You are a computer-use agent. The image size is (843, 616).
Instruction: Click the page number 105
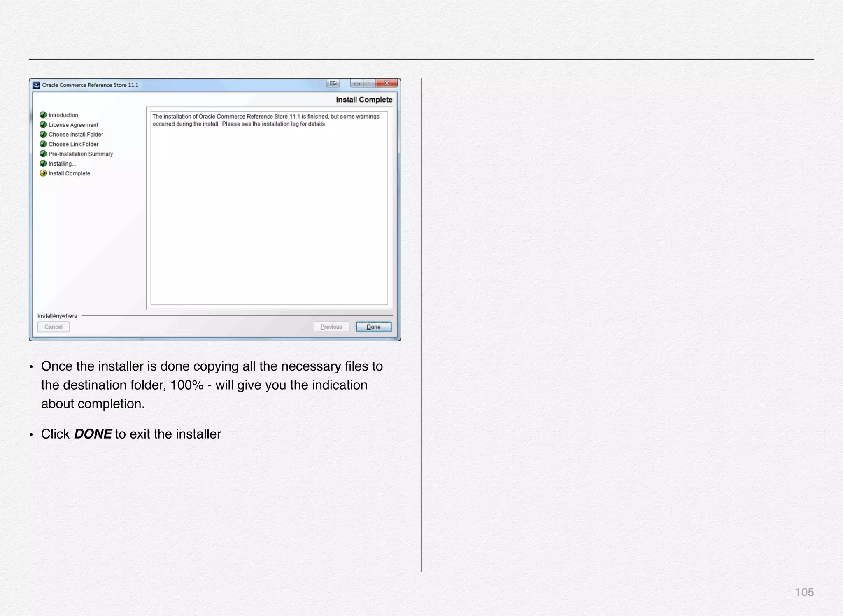click(804, 592)
